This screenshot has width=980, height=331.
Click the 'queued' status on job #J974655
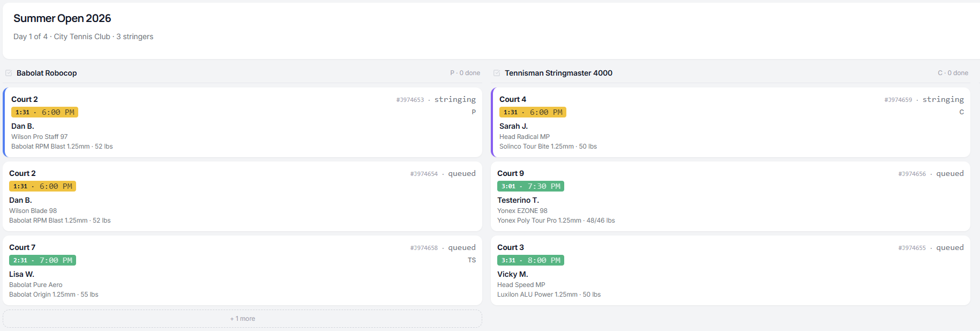(x=950, y=247)
